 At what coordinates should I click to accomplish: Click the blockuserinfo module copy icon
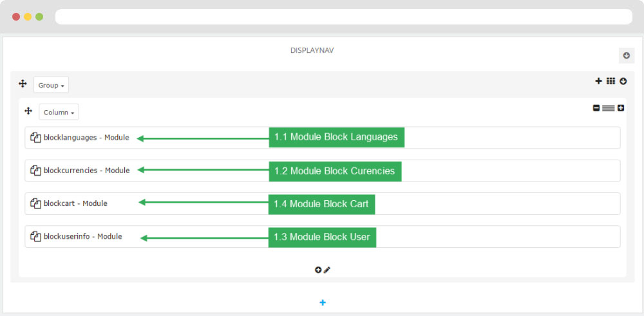click(35, 236)
